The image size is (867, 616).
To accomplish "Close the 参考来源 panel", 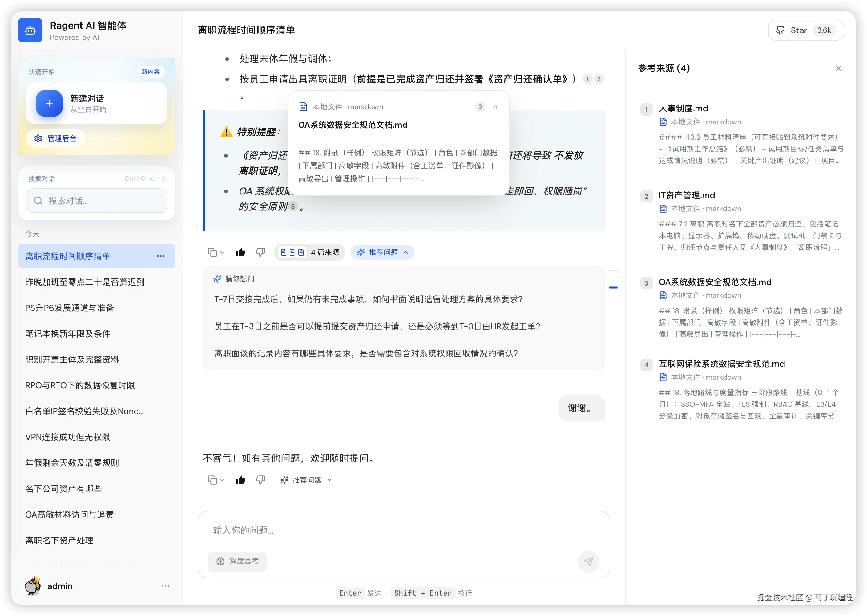I will coord(839,68).
